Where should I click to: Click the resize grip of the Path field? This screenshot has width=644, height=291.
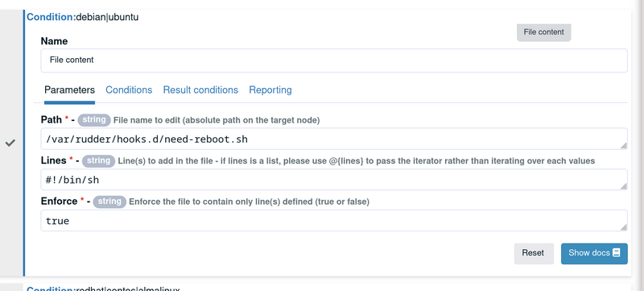(x=623, y=145)
